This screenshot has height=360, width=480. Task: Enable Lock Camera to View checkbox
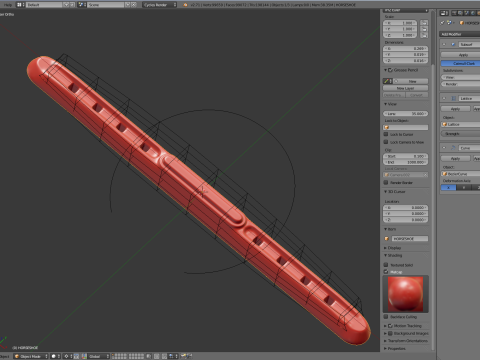[386, 142]
